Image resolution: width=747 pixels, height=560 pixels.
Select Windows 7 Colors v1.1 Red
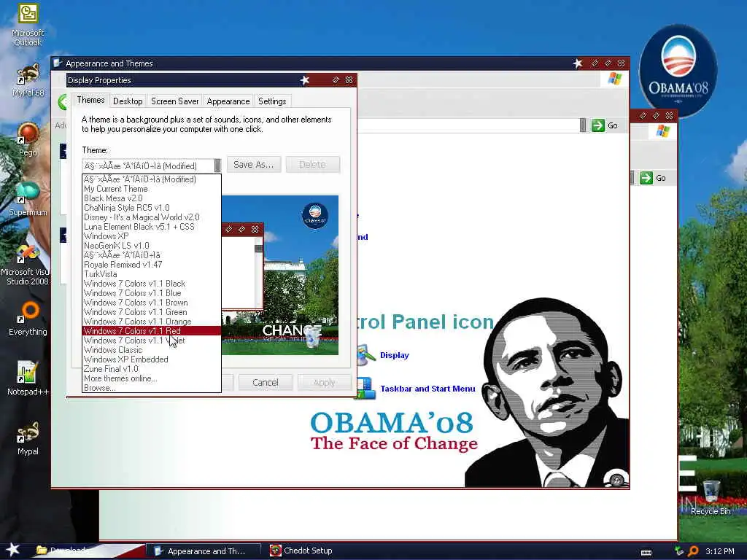coord(152,331)
